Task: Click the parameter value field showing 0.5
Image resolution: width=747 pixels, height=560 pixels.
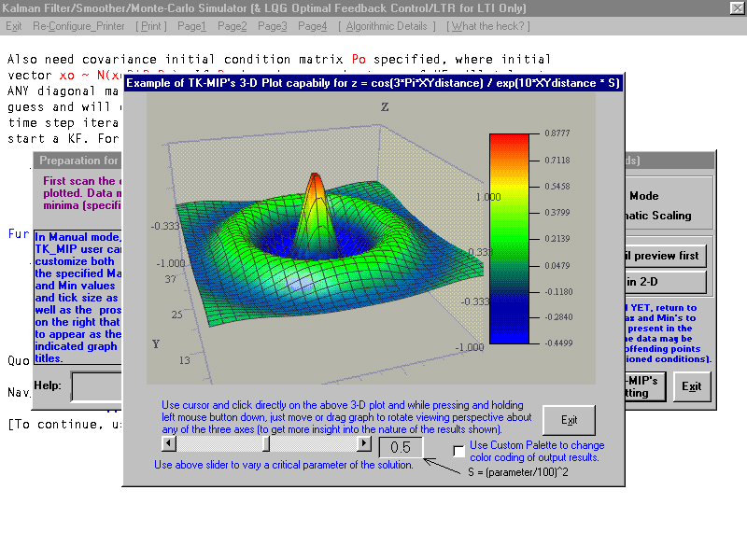Action: (x=401, y=447)
